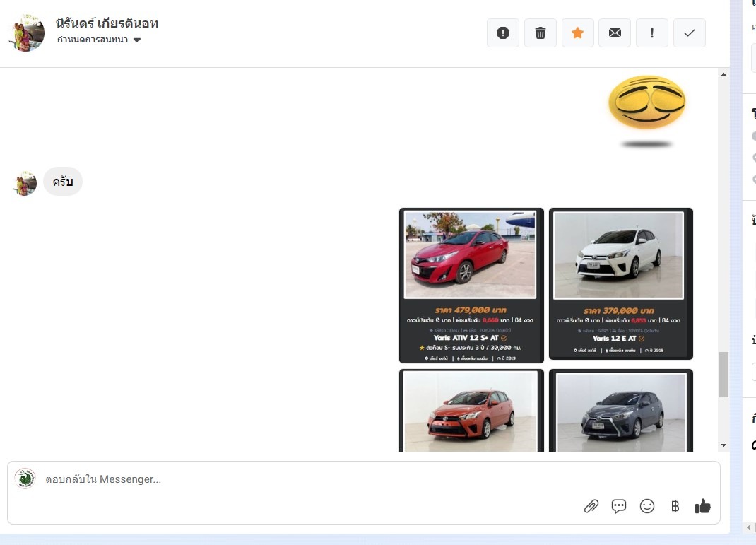756x545 pixels.
Task: Attach a file with the paperclip icon
Action: coord(591,506)
